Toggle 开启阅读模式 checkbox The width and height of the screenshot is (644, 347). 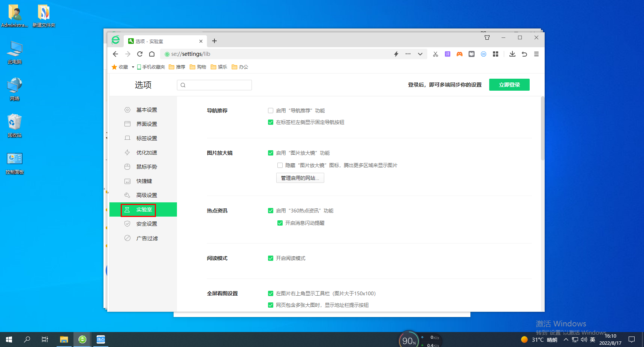click(271, 258)
